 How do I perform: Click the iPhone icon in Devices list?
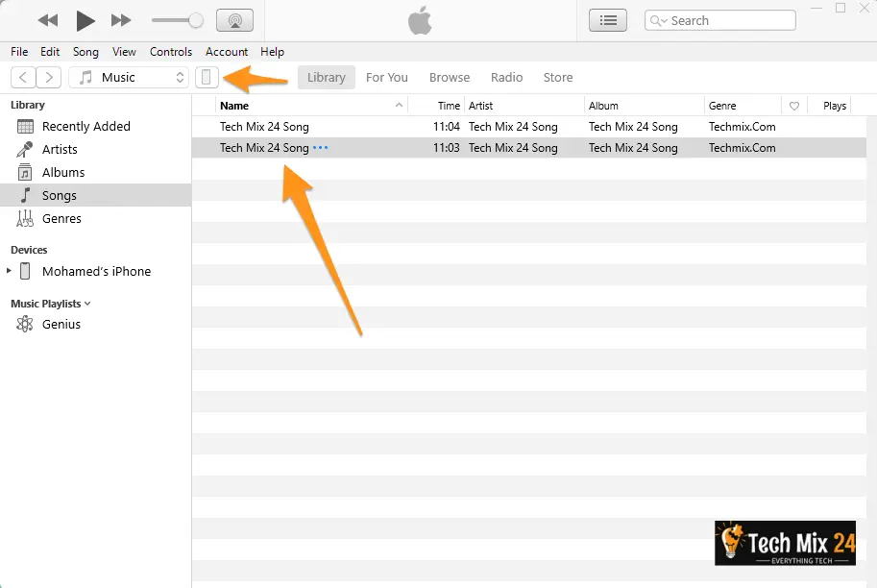(25, 271)
